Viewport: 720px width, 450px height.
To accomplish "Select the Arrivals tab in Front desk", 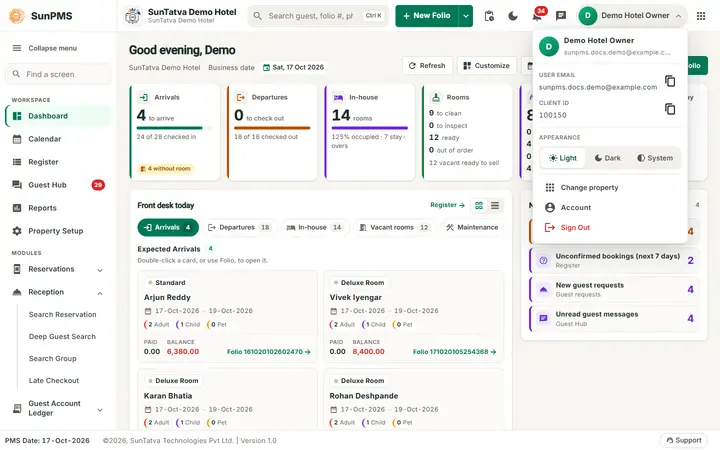I will [x=168, y=227].
